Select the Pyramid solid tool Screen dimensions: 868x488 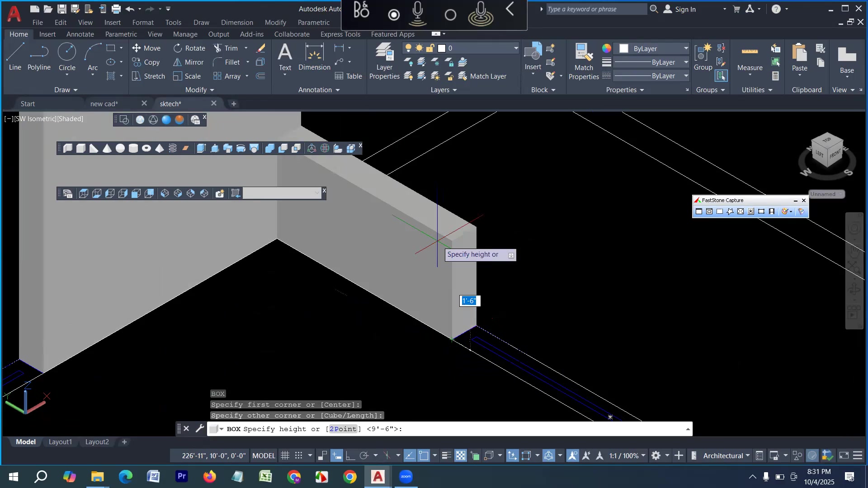(160, 148)
